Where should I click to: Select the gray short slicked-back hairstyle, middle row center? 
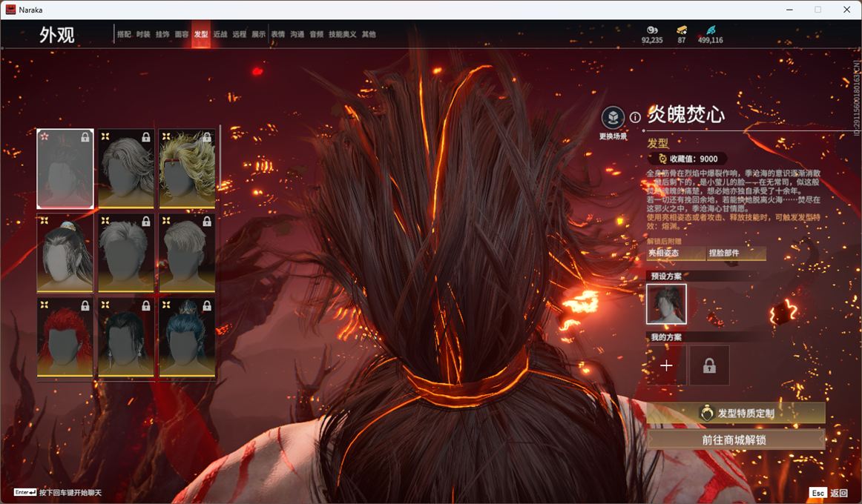pos(126,253)
